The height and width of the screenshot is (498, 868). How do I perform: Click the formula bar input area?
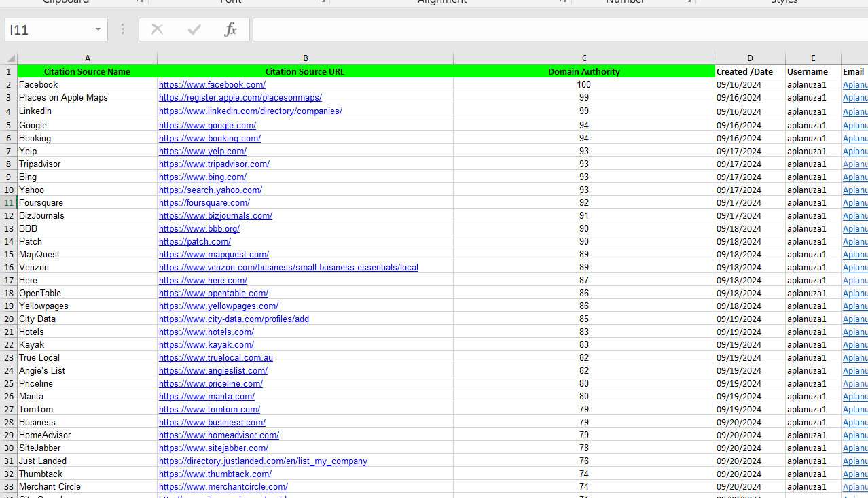tap(560, 30)
